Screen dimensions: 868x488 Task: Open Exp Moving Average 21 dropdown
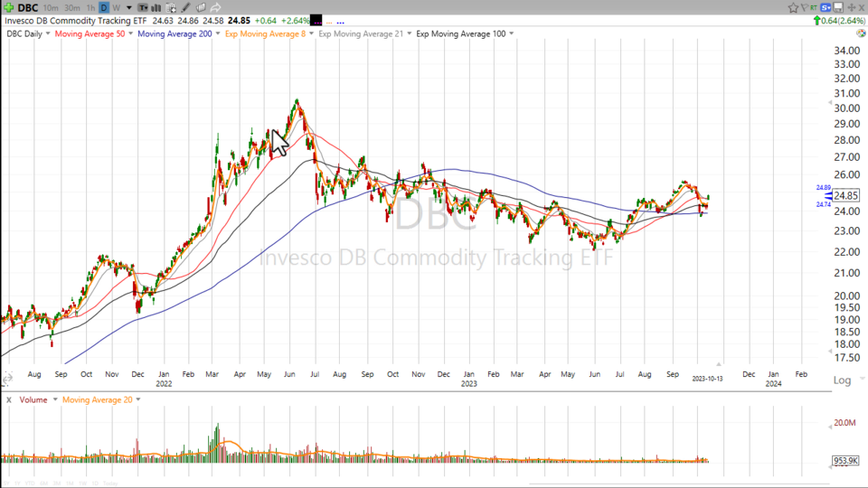coord(409,33)
